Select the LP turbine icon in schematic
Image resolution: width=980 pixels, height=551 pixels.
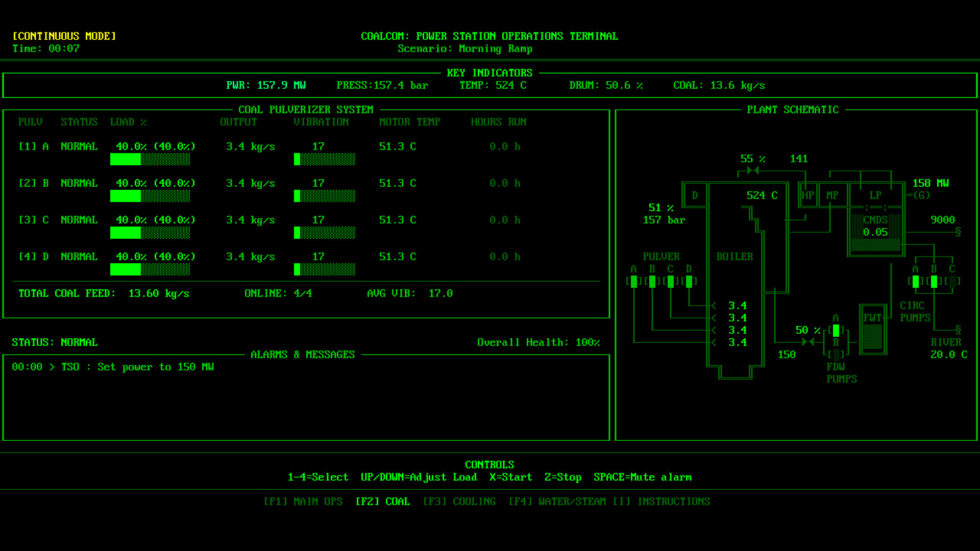pos(876,194)
